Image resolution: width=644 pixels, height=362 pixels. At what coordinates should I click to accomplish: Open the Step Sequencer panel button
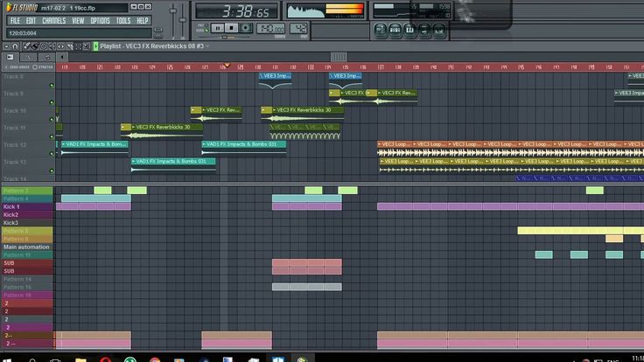coord(395,31)
